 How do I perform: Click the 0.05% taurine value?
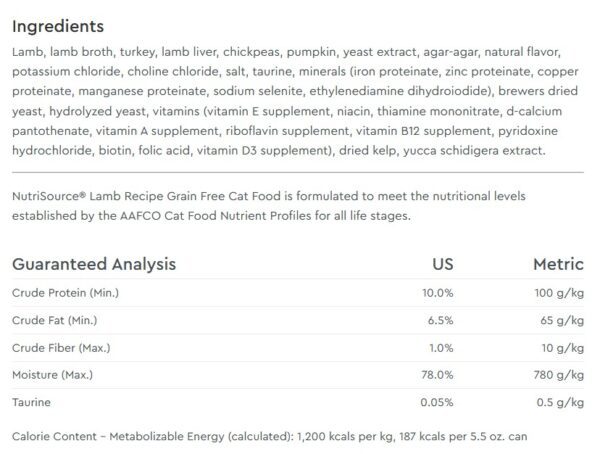(x=437, y=402)
